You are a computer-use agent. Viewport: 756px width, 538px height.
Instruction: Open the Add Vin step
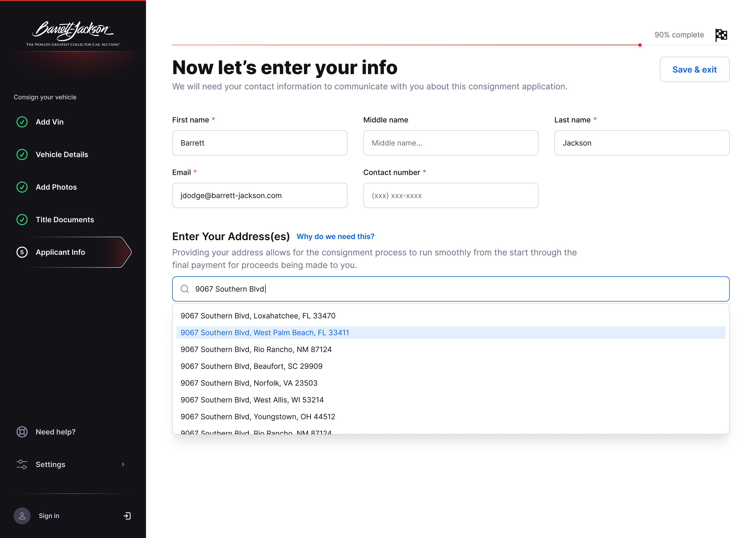pos(50,122)
